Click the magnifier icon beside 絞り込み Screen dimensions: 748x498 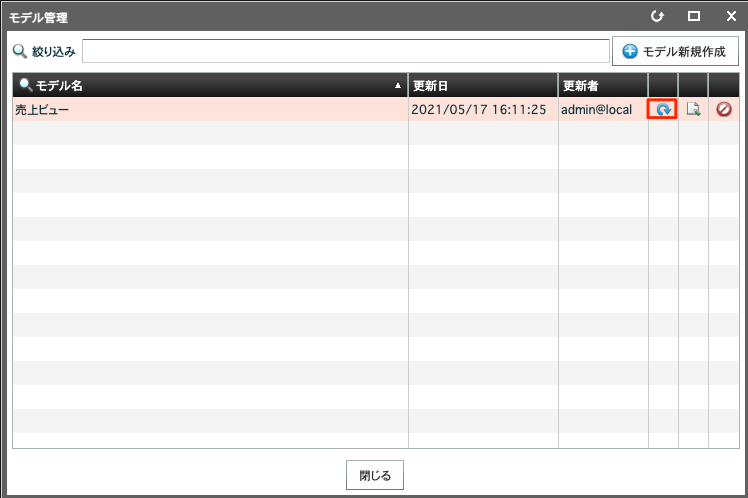(x=20, y=51)
